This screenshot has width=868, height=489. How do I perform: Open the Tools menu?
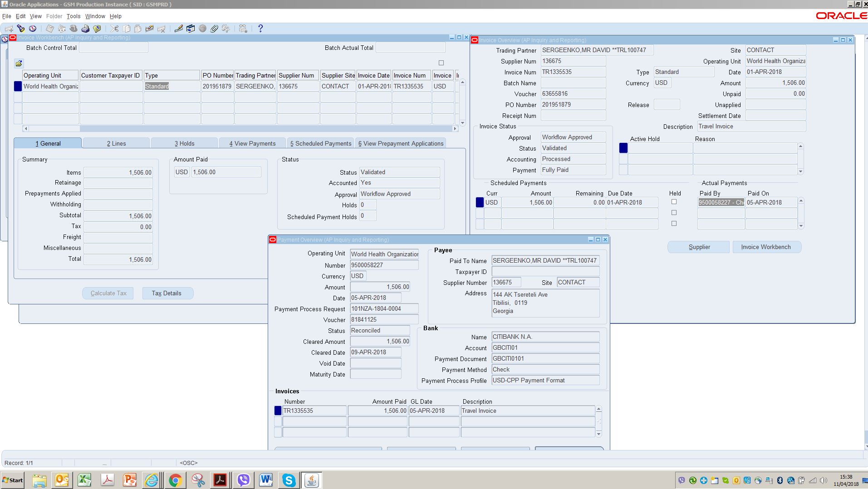click(x=73, y=16)
